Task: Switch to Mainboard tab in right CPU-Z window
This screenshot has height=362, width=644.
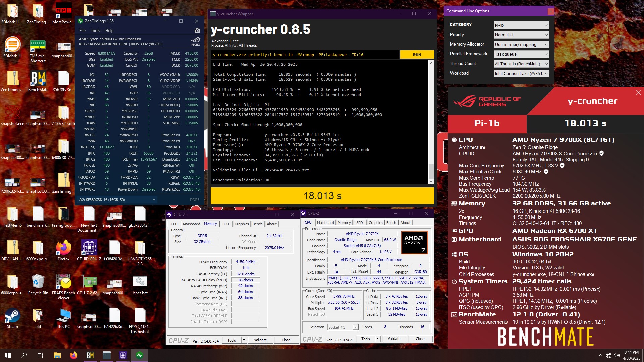Action: [x=325, y=223]
